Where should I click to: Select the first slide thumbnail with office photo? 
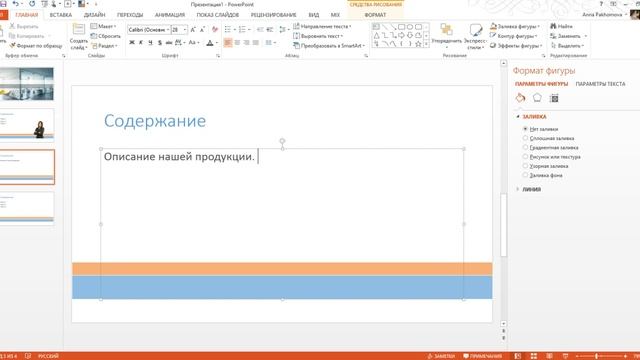(27, 84)
